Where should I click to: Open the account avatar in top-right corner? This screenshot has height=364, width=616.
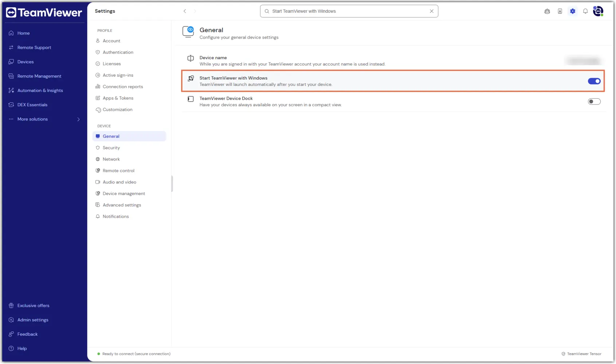pyautogui.click(x=598, y=11)
